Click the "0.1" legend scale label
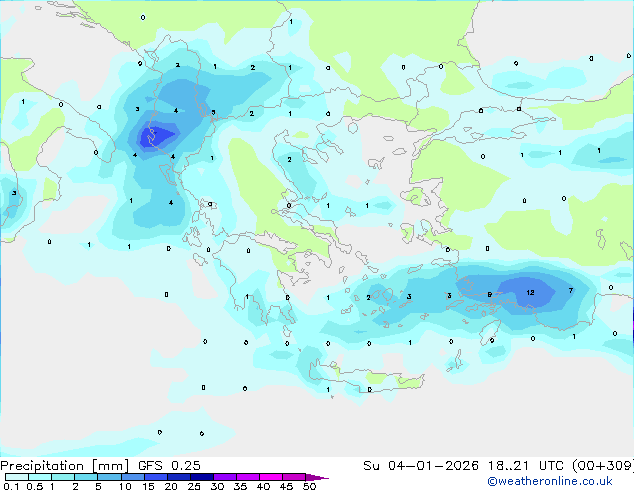Screen dimensions: 634x490 [10, 486]
